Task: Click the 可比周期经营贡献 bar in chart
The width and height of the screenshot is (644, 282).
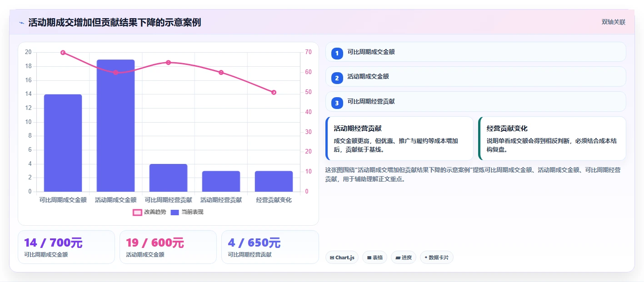Action: click(168, 178)
